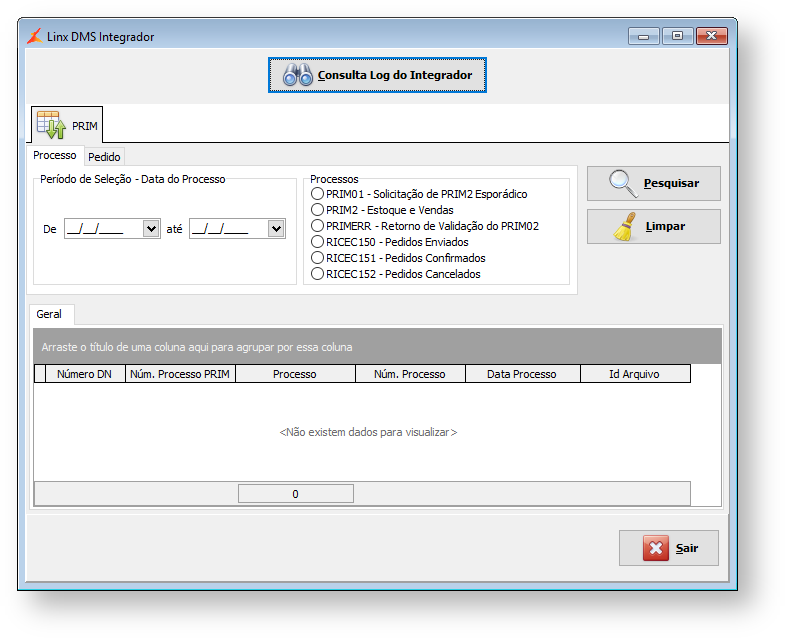786x639 pixels.
Task: Click the PRIM tab table-arrows icon
Action: [51, 125]
